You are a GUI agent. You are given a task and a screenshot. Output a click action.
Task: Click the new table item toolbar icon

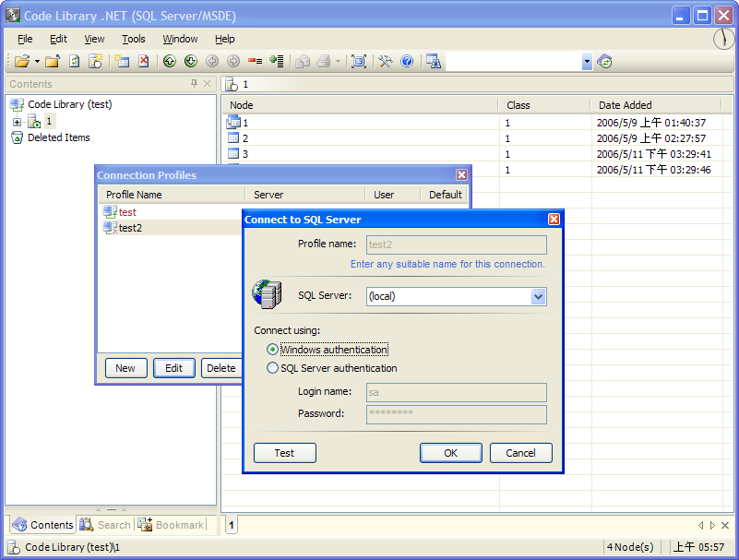[x=122, y=61]
